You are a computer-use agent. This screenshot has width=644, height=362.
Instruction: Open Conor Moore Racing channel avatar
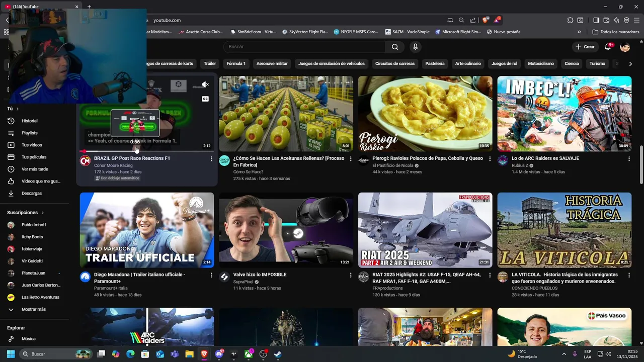point(86,161)
